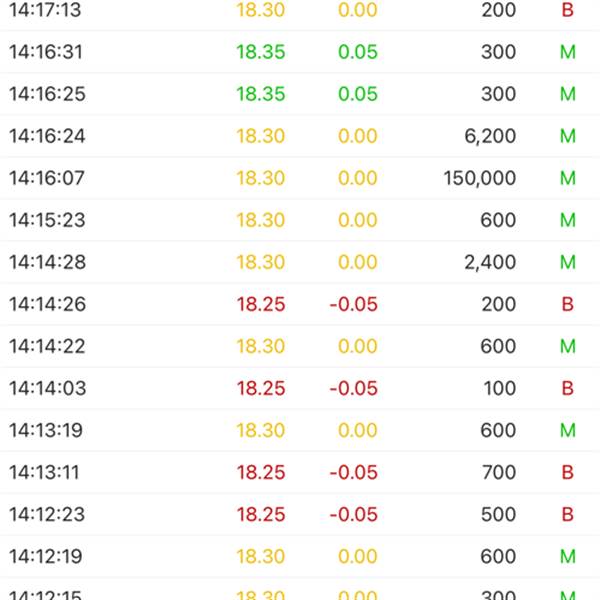Click the 14:13:19 timestamp
The height and width of the screenshot is (600, 600).
click(46, 430)
